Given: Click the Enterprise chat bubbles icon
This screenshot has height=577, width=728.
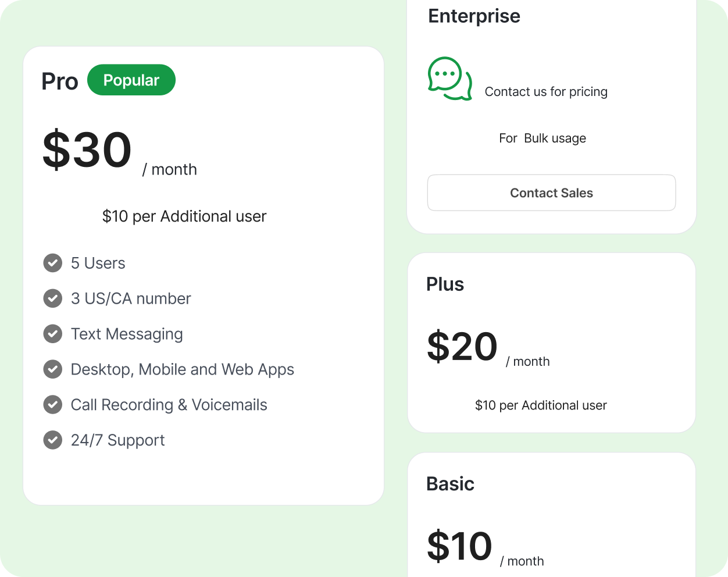Looking at the screenshot, I should (449, 79).
